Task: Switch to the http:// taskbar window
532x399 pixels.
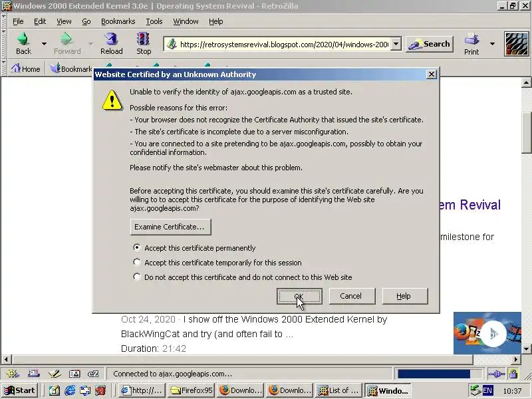Action: [142, 390]
